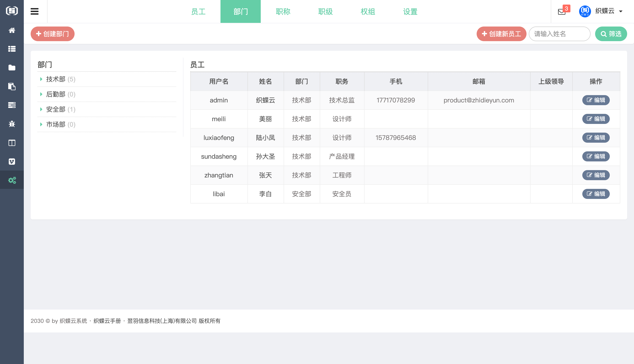Screen dimensions: 634x364
Task: Focus the 请输入姓名 search field
Action: (x=559, y=34)
